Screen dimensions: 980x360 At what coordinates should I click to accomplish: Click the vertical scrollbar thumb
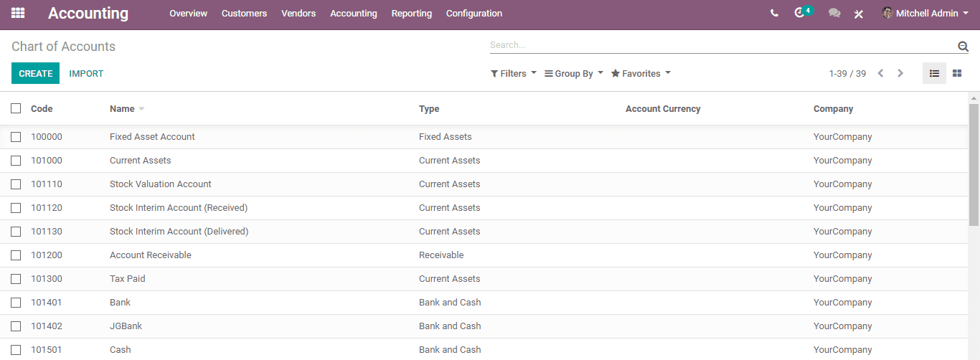(974, 164)
